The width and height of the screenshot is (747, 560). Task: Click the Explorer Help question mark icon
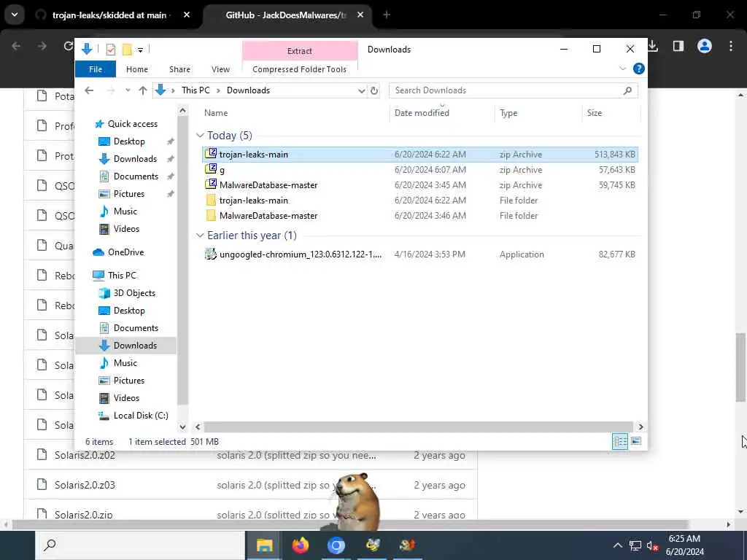click(x=638, y=69)
